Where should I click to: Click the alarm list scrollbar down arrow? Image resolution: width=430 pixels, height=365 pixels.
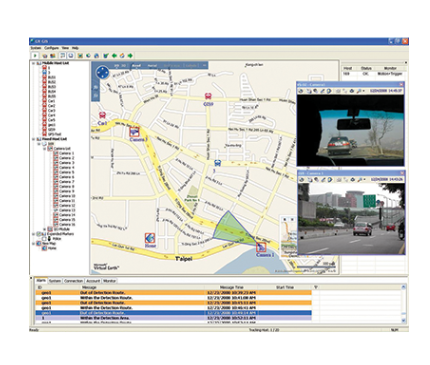point(404,320)
